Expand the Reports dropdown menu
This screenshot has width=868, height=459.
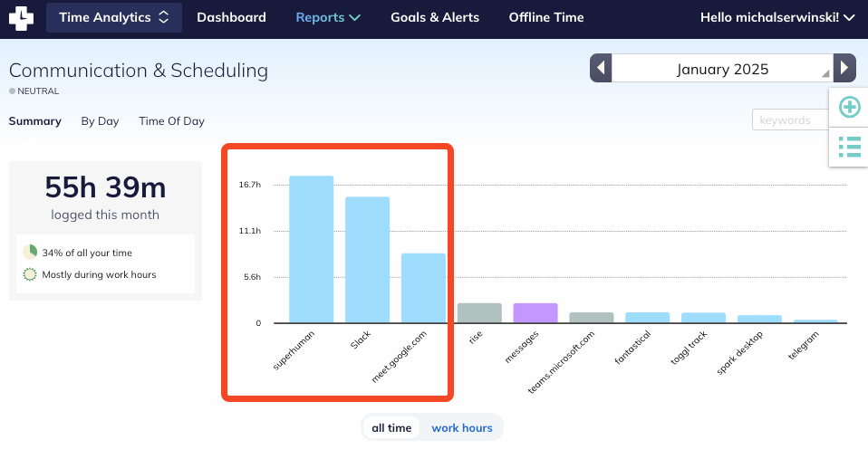328,17
